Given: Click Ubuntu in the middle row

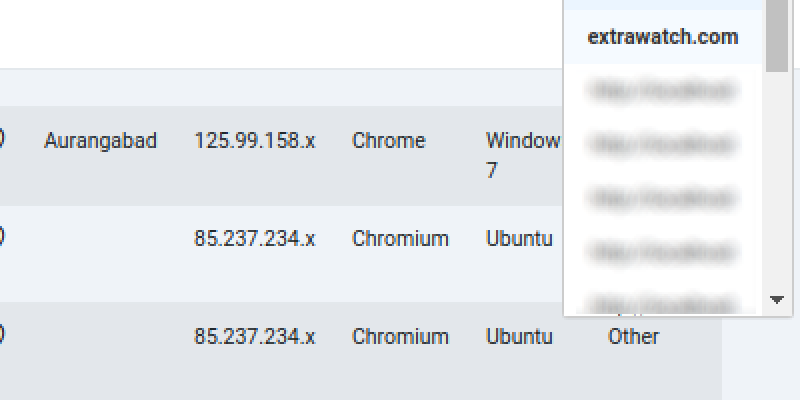Looking at the screenshot, I should [519, 239].
